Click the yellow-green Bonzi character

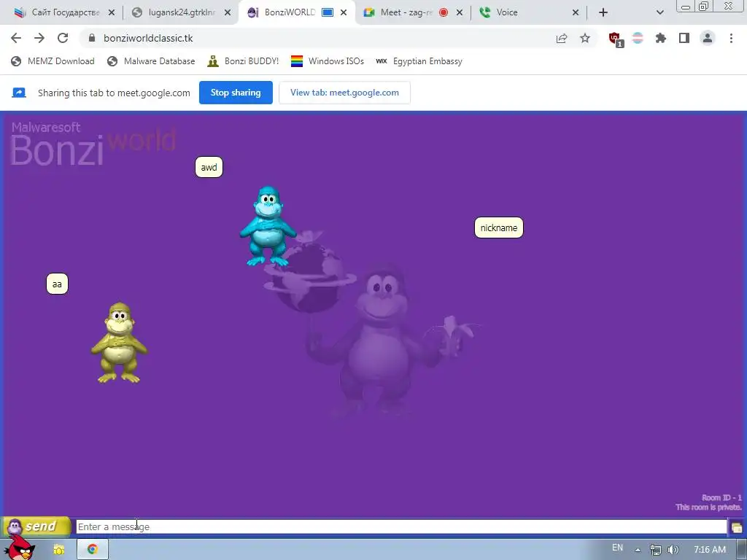tap(119, 343)
